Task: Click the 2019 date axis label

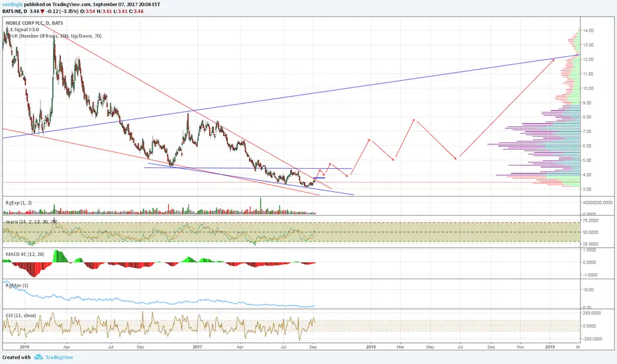Action: tap(549, 347)
